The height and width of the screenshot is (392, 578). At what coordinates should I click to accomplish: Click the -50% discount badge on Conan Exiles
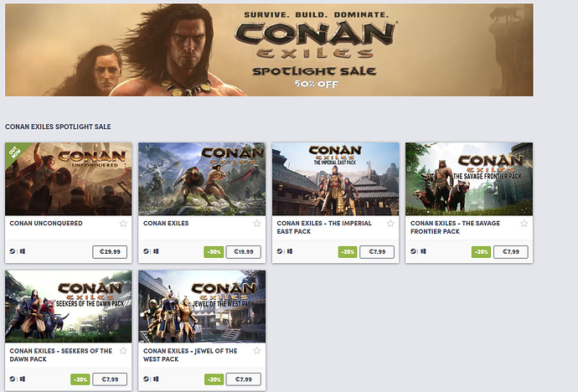[x=214, y=251]
